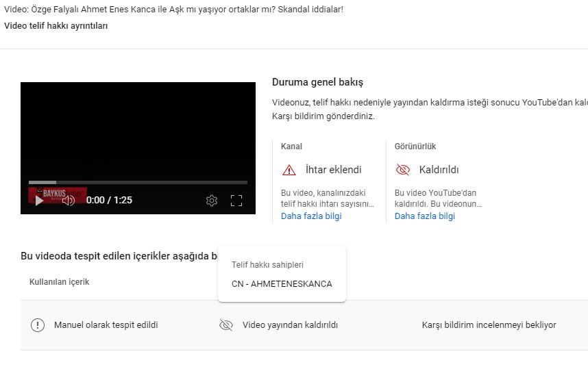
Task: Open Daha fazla bilgi under Görünürlük
Action: pos(425,216)
